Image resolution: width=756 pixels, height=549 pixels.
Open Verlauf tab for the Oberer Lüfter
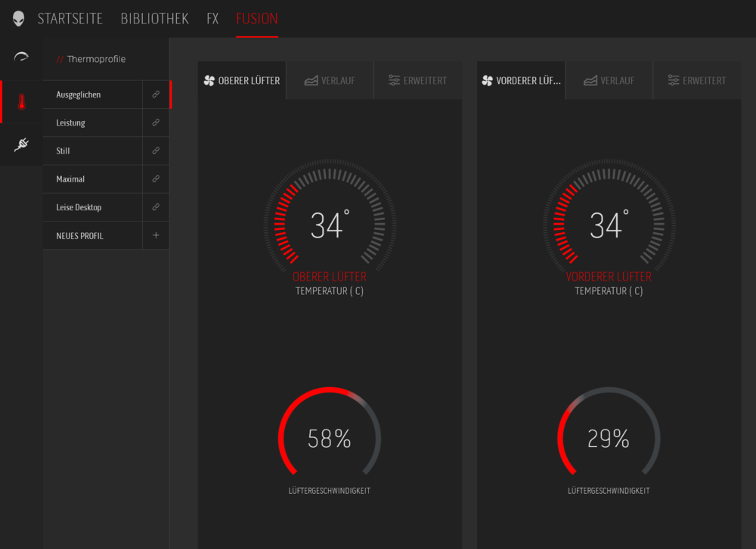pyautogui.click(x=330, y=81)
